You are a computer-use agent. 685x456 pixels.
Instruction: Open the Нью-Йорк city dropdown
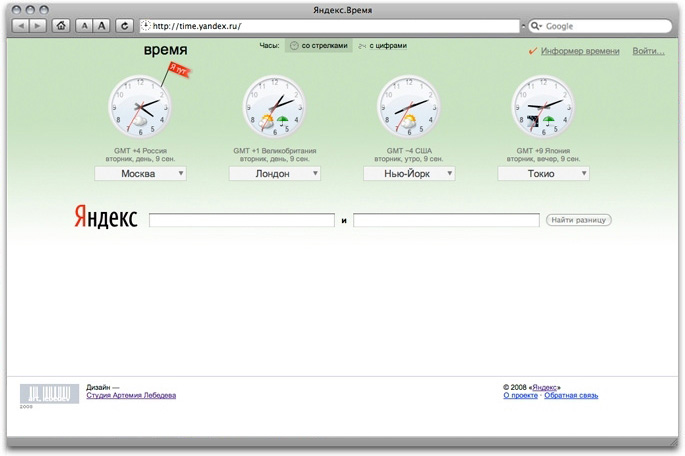(409, 173)
